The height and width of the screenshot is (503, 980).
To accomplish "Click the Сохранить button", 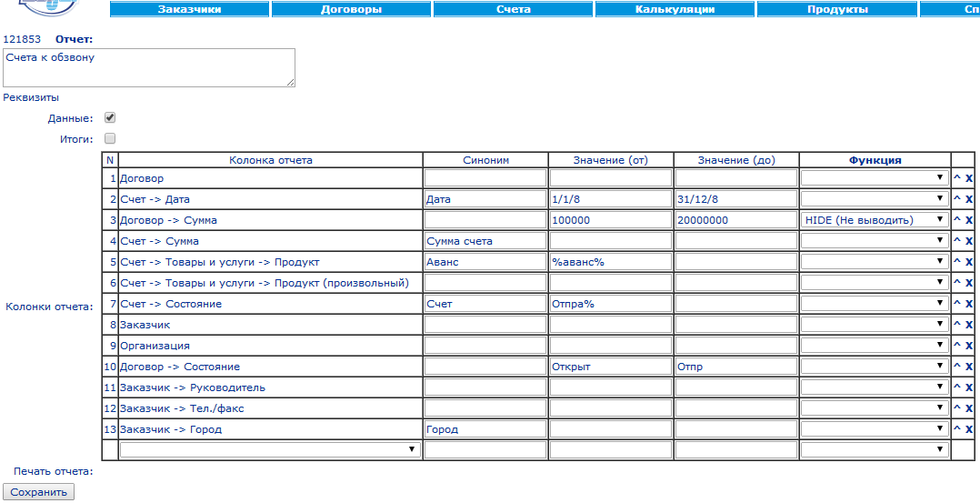I will pos(39,492).
